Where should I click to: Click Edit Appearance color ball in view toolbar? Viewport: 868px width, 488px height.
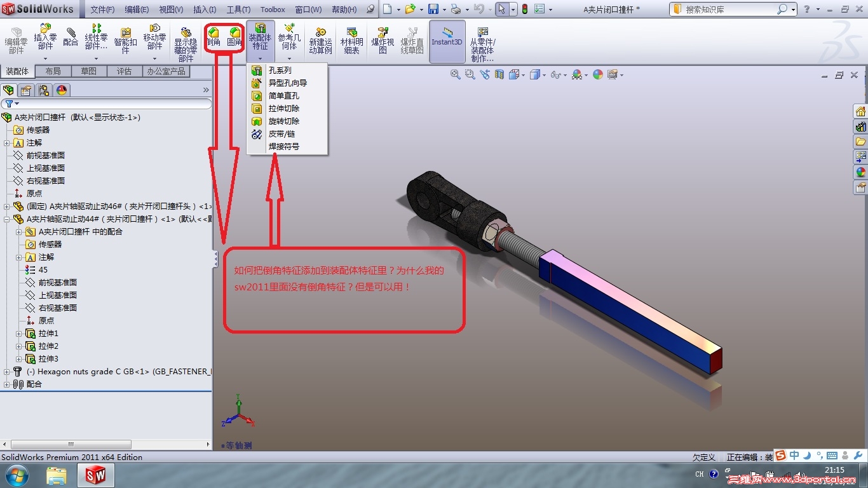[598, 74]
